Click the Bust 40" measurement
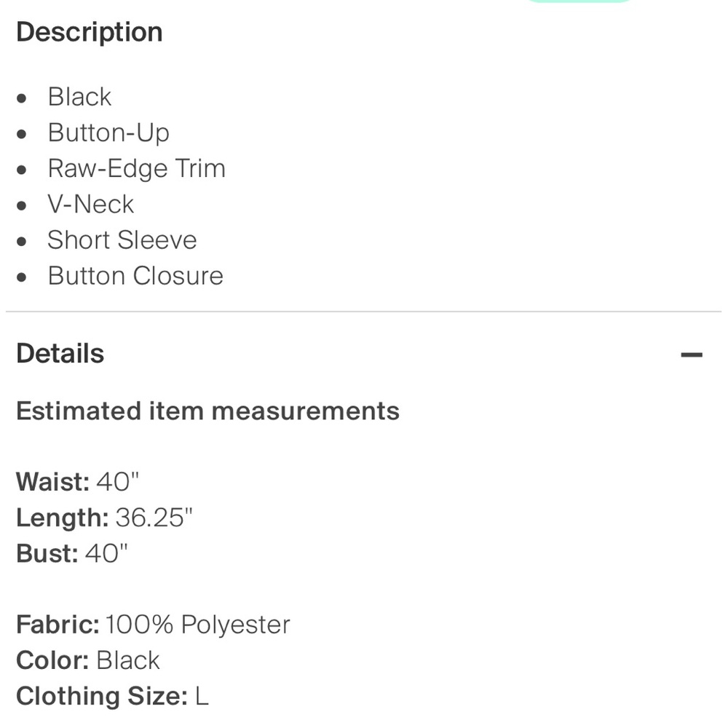 (72, 553)
